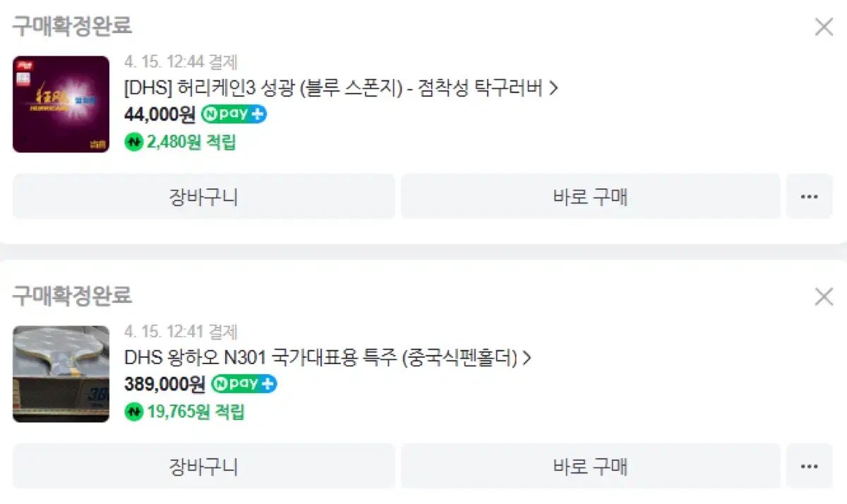This screenshot has height=504, width=847.
Task: Click the Npay plus badge beside 44,000원
Action: point(234,114)
